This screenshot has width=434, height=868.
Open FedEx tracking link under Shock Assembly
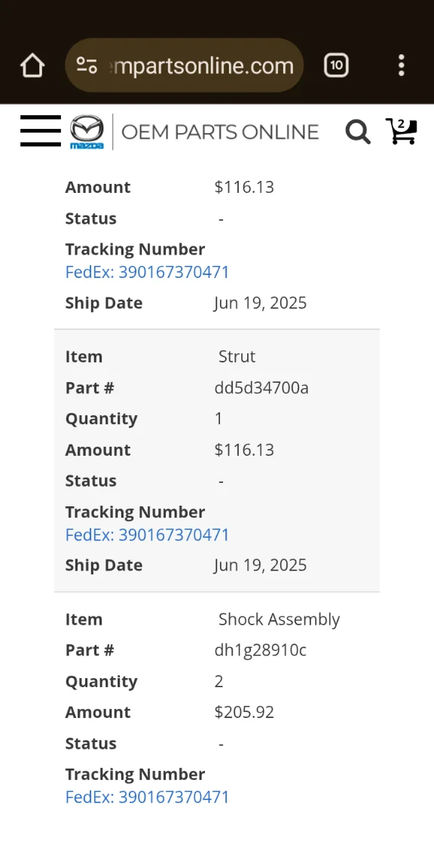(147, 796)
